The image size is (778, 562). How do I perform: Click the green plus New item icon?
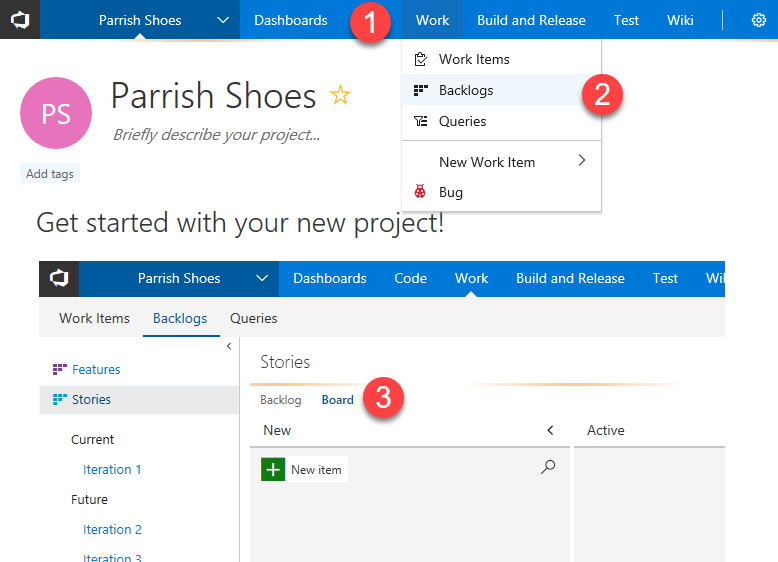coord(273,469)
